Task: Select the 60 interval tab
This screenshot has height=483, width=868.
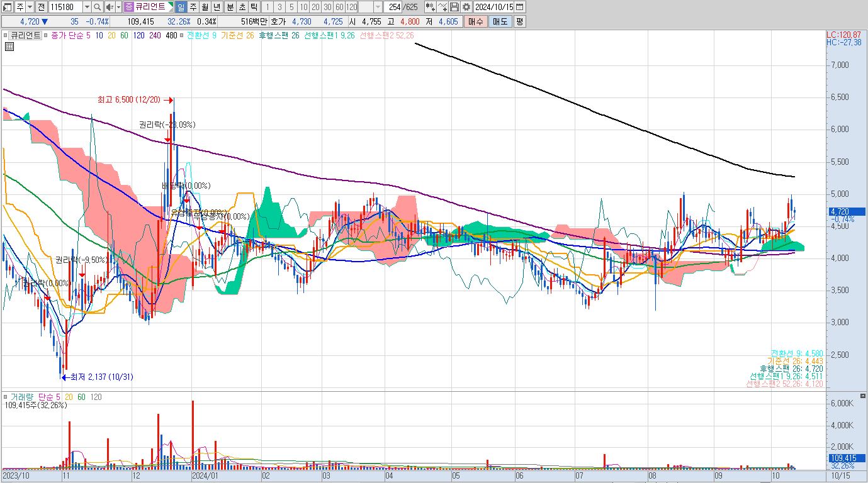Action: pyautogui.click(x=339, y=7)
